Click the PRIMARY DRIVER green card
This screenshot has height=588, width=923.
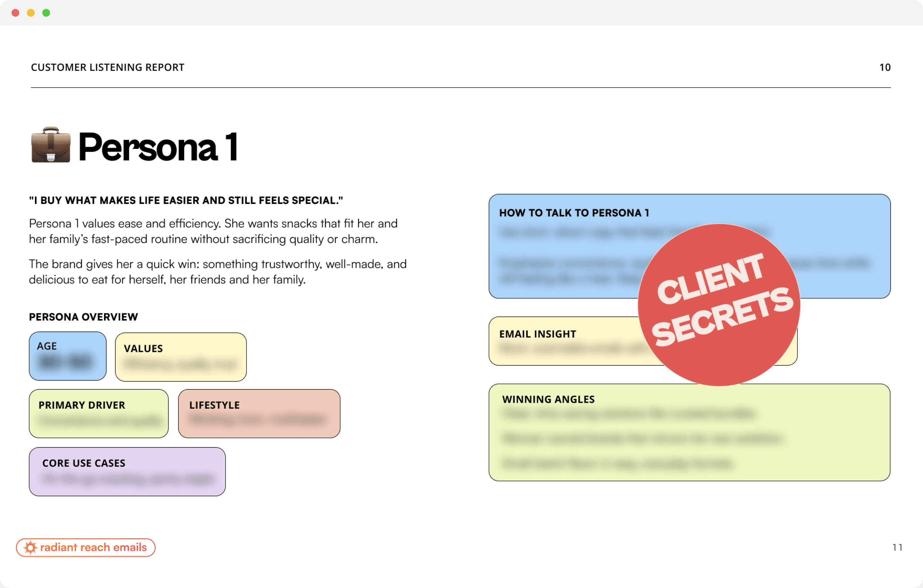pyautogui.click(x=98, y=413)
